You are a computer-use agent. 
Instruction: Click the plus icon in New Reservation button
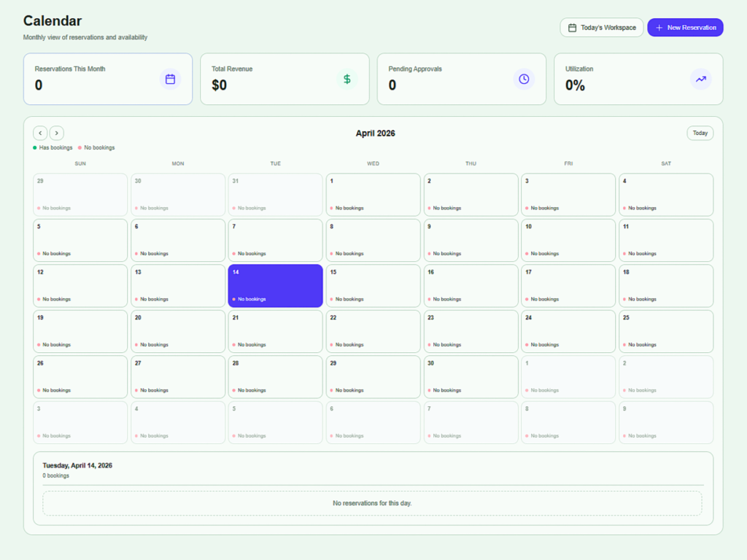(659, 28)
